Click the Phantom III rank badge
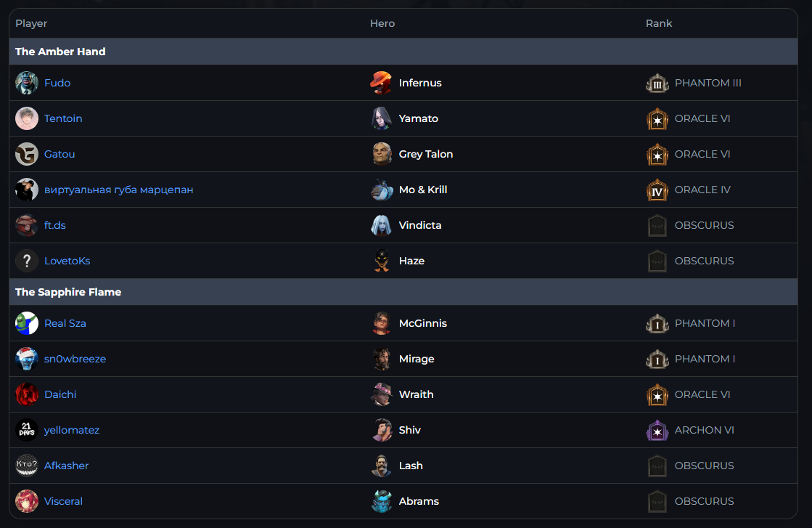Screen dimensions: 812x528 coord(657,83)
